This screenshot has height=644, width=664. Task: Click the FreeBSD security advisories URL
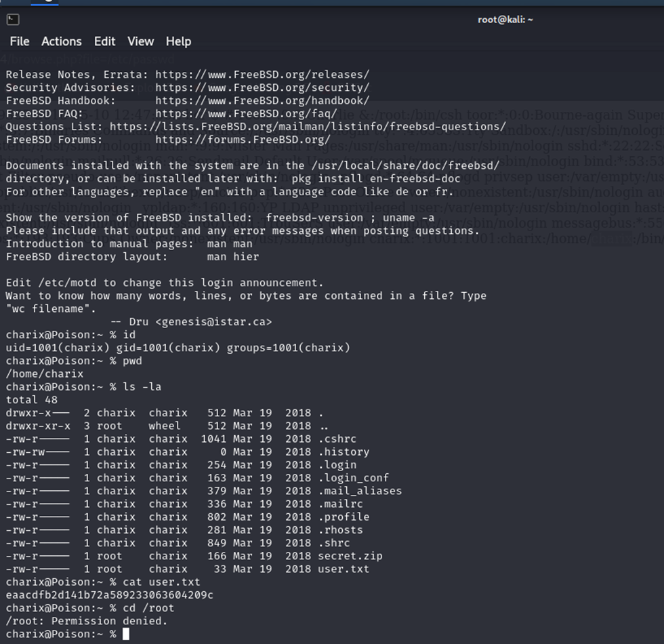pyautogui.click(x=262, y=87)
